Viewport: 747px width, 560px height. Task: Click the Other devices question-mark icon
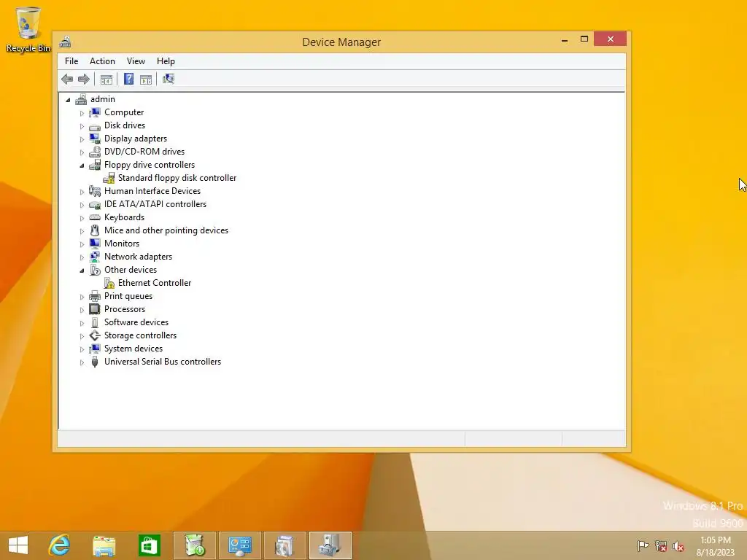point(95,270)
